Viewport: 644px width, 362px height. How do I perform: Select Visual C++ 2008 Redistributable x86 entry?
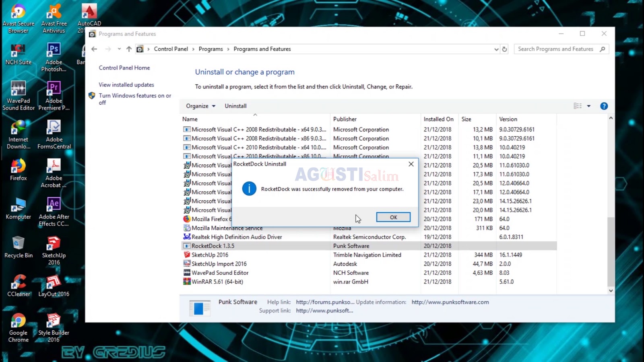point(369,138)
